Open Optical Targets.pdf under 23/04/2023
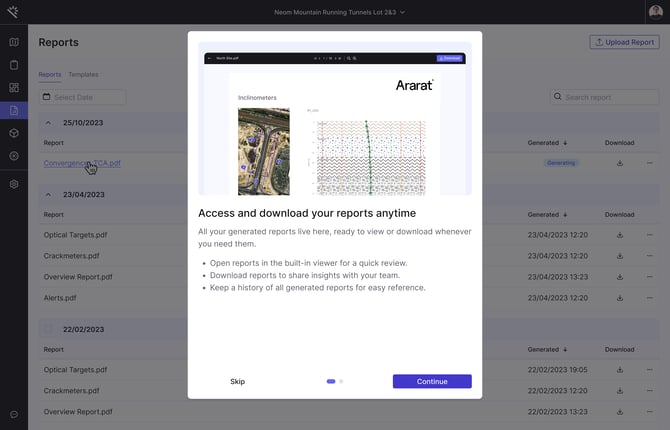The image size is (670, 430). 75,235
